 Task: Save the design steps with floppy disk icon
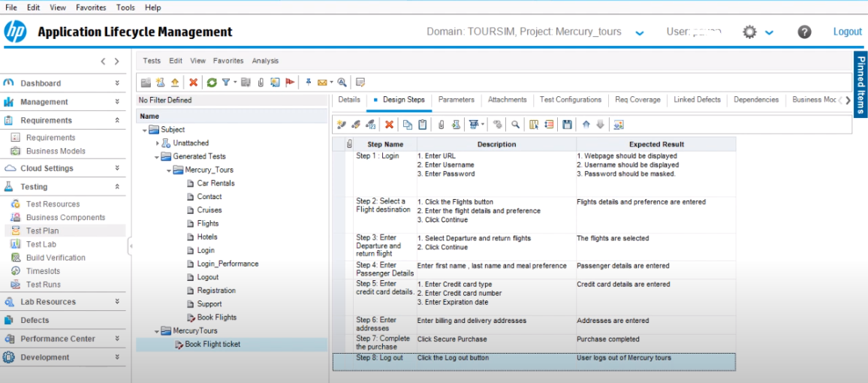[567, 125]
